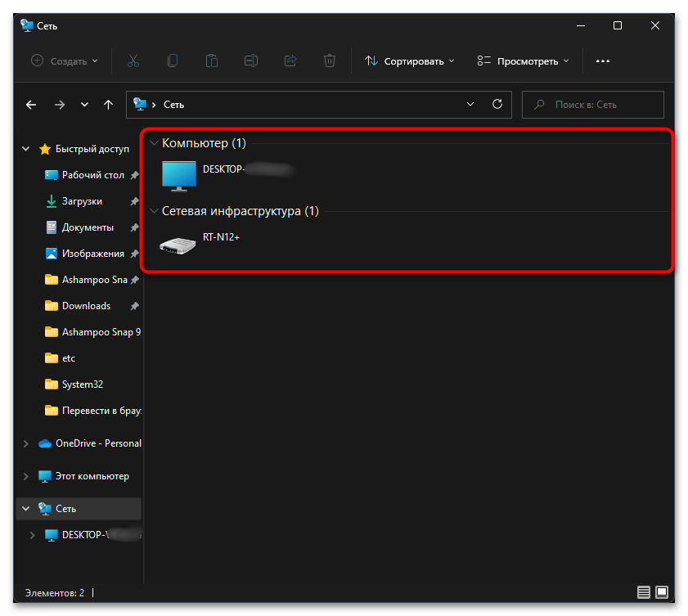This screenshot has width=688, height=616.
Task: Open the three-dots more options menu
Action: [602, 61]
